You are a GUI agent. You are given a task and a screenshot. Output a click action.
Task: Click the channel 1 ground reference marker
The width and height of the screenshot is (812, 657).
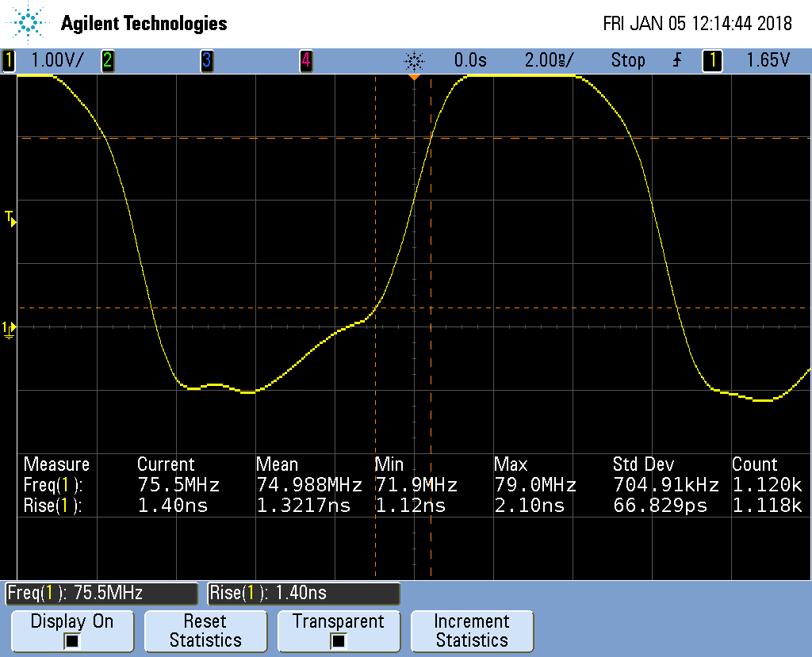[x=9, y=328]
